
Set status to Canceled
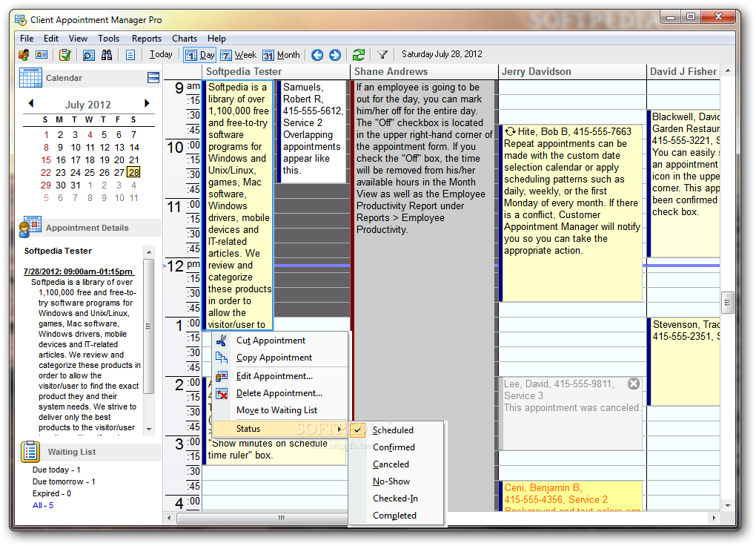click(395, 464)
